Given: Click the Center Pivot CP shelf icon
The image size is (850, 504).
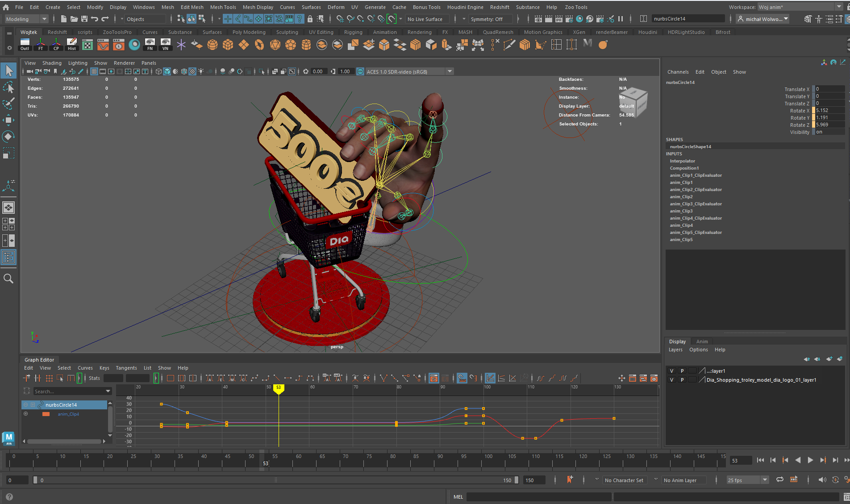Looking at the screenshot, I should tap(56, 44).
